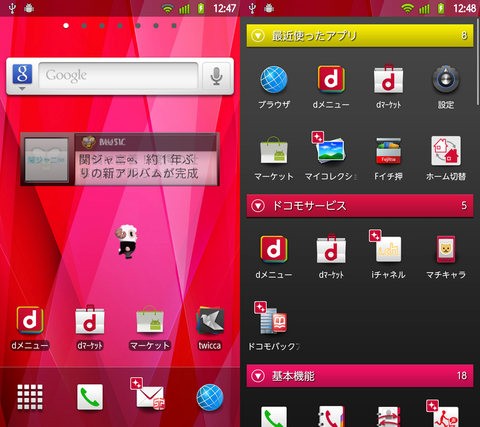This screenshot has width=480, height=427.
Task: Tap the sheep Machi-chara on the home screen
Action: [x=126, y=241]
